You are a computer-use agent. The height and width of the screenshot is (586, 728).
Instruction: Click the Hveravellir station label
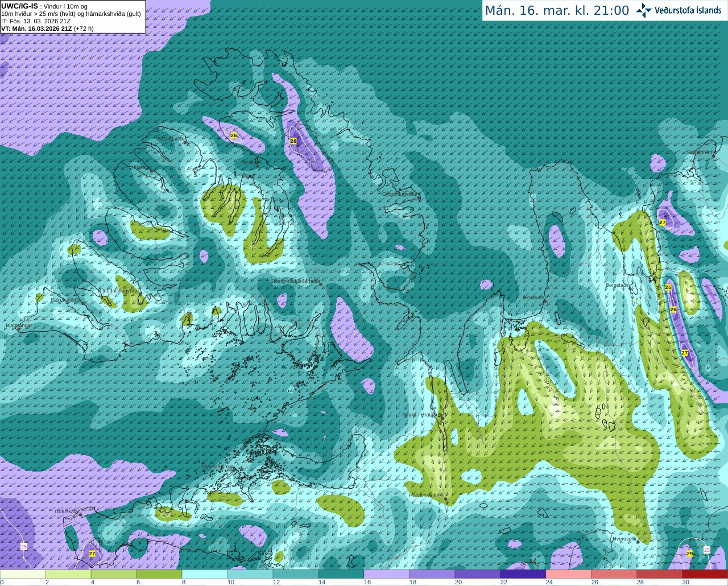(x=624, y=539)
